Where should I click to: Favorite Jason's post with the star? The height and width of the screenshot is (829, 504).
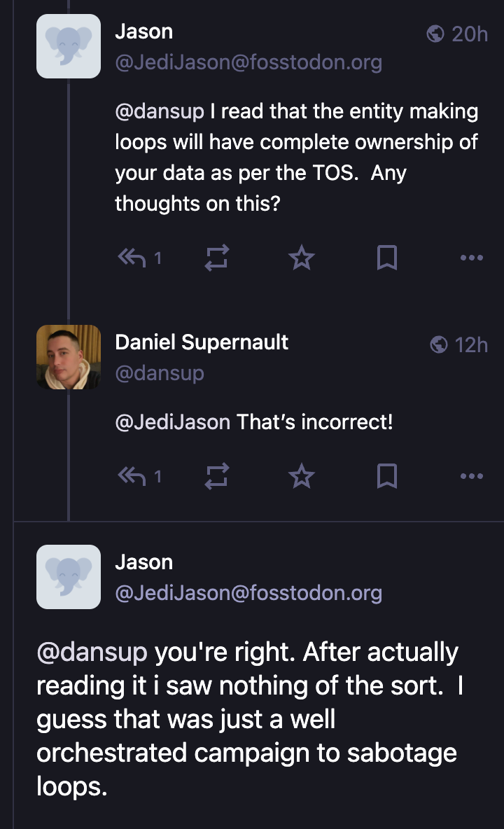pos(302,258)
